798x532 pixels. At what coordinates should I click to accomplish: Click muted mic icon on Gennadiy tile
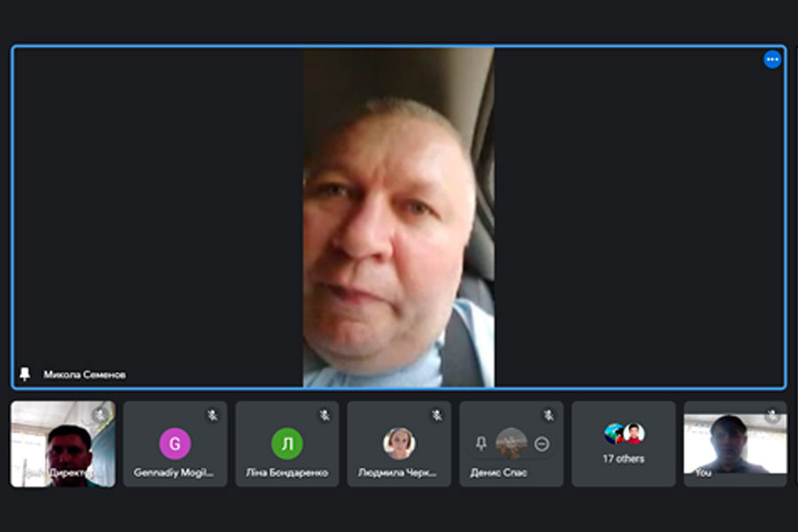point(212,416)
